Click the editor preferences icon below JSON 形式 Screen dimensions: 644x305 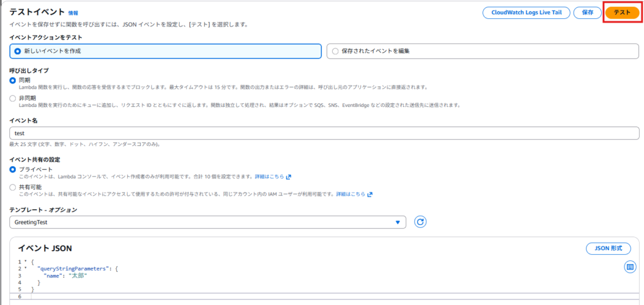[x=629, y=267]
